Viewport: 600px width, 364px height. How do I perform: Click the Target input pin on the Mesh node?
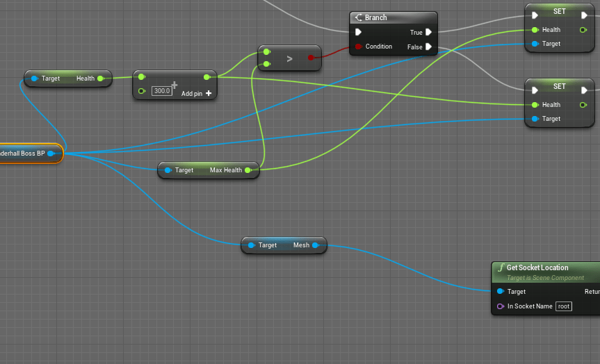pos(251,245)
